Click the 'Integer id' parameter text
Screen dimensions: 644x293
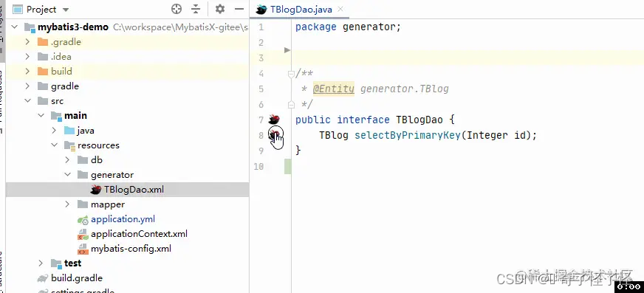(496, 135)
